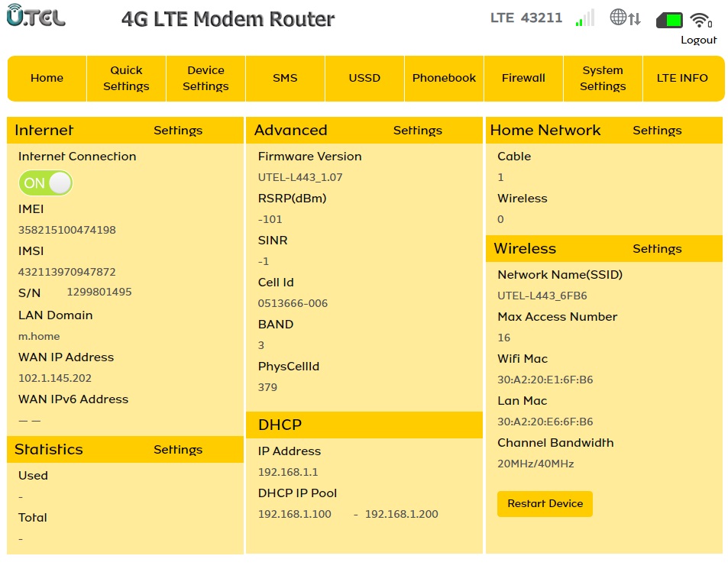The width and height of the screenshot is (728, 572).
Task: Select SSID UTEL-L443_6FB6
Action: pyautogui.click(x=542, y=296)
